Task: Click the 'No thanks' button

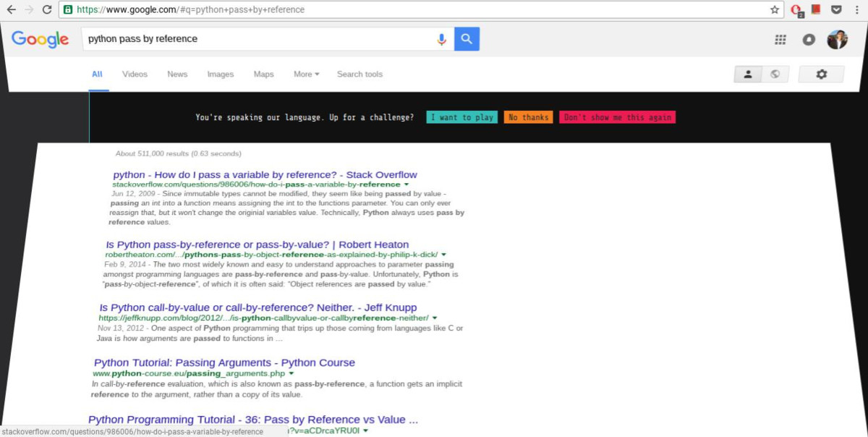Action: point(528,117)
